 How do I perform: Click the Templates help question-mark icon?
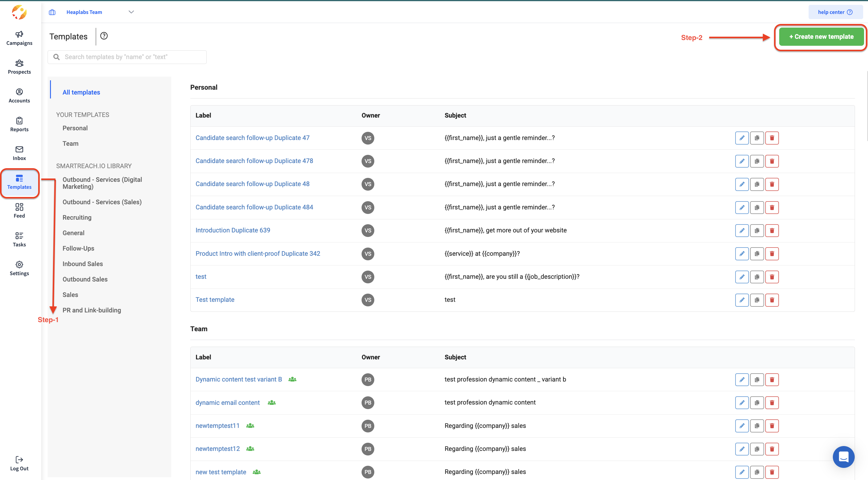[104, 36]
